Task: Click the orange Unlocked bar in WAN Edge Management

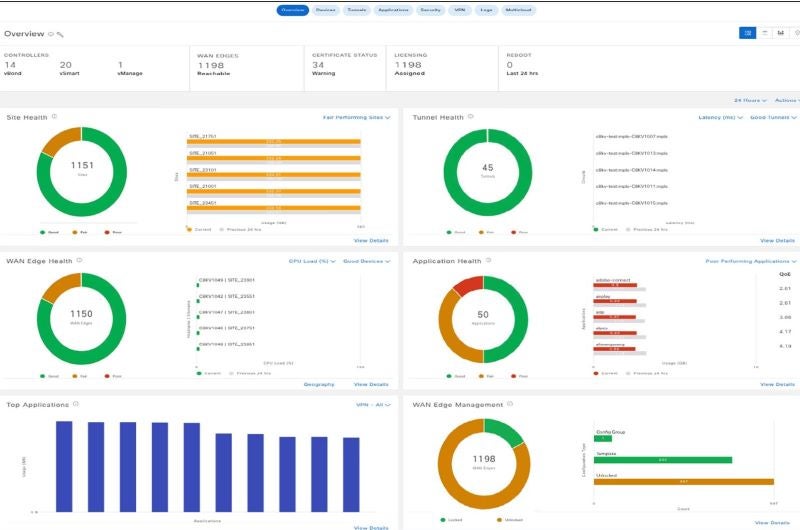Action: [684, 482]
